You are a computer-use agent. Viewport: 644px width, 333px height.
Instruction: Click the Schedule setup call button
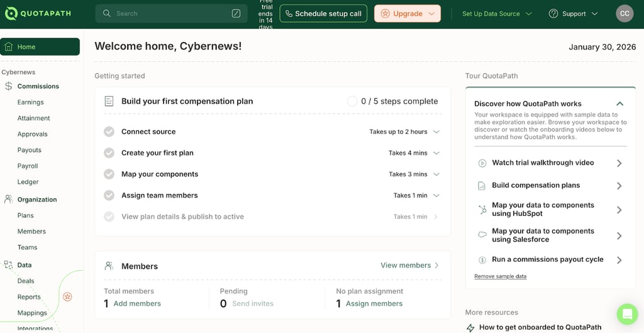coord(323,14)
